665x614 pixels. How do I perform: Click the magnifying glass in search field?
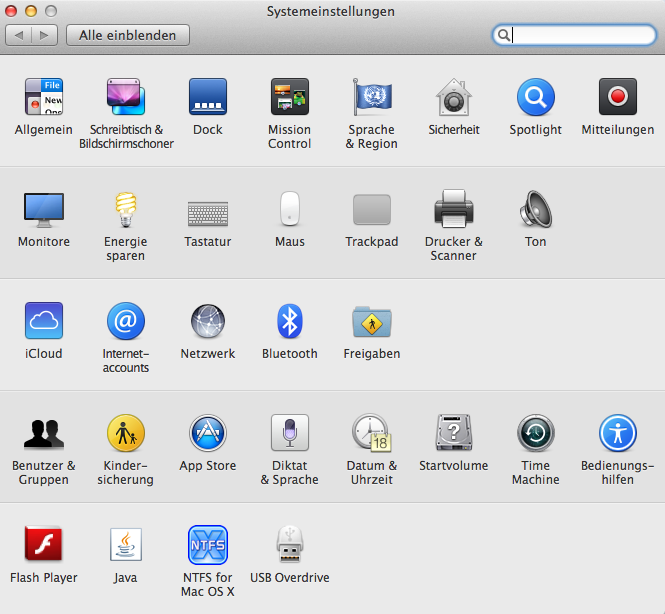point(504,35)
